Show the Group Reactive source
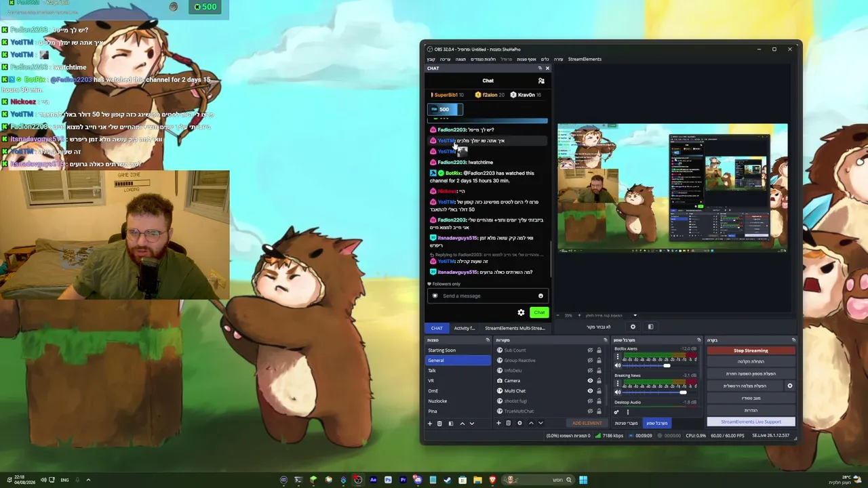 [590, 361]
